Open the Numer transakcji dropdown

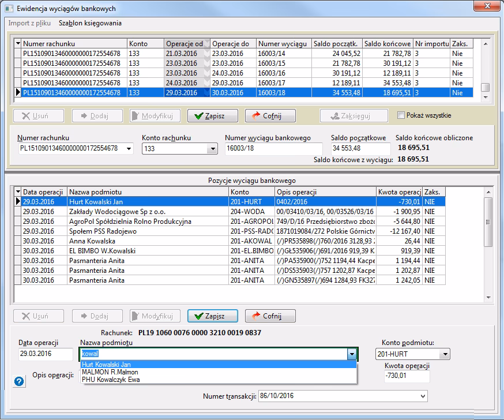click(x=422, y=396)
